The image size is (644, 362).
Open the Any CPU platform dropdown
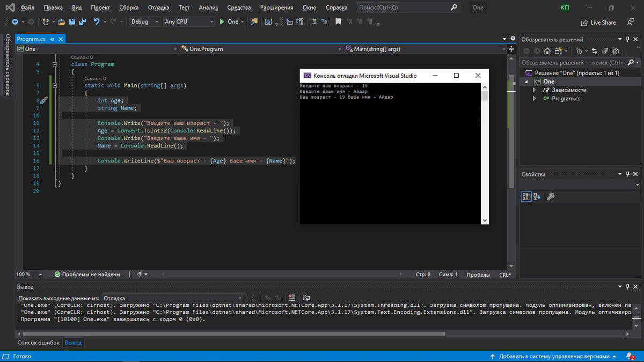188,22
